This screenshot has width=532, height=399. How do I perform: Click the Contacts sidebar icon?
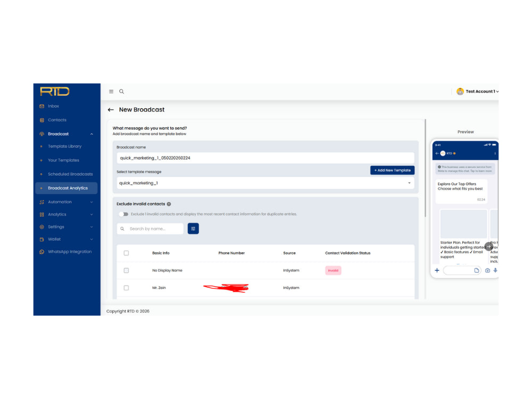tap(41, 120)
